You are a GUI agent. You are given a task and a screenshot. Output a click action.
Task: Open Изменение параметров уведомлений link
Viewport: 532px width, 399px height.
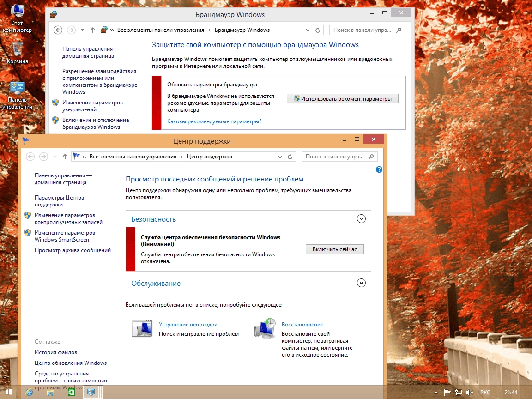[x=92, y=106]
